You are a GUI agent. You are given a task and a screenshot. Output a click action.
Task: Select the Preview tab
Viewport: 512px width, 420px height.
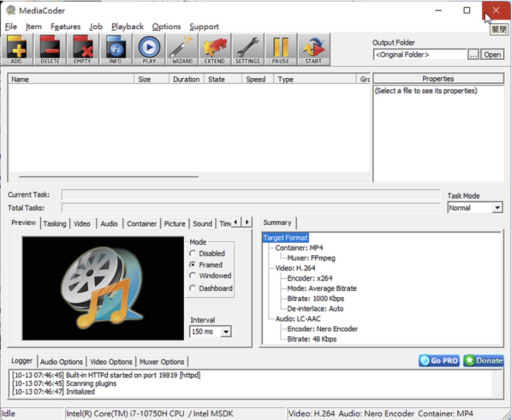click(23, 223)
